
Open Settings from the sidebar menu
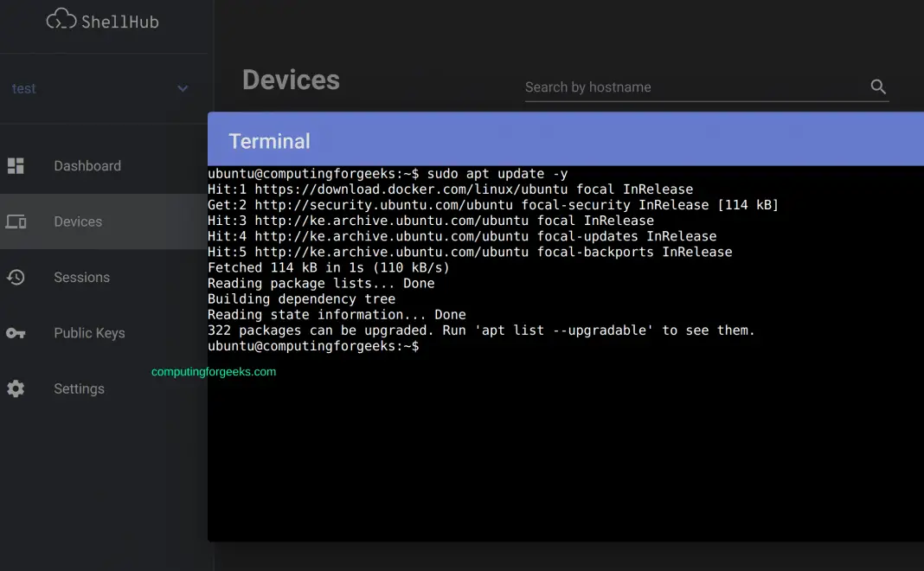pos(79,388)
